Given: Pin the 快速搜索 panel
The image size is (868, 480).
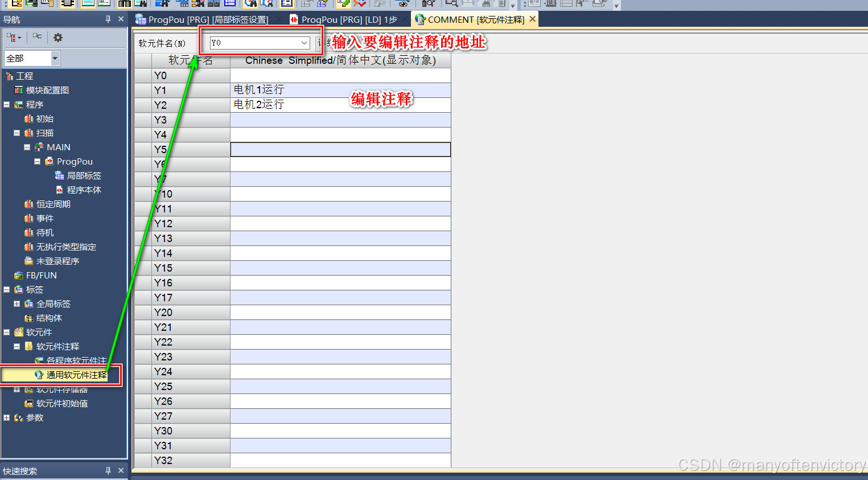Looking at the screenshot, I should (108, 470).
